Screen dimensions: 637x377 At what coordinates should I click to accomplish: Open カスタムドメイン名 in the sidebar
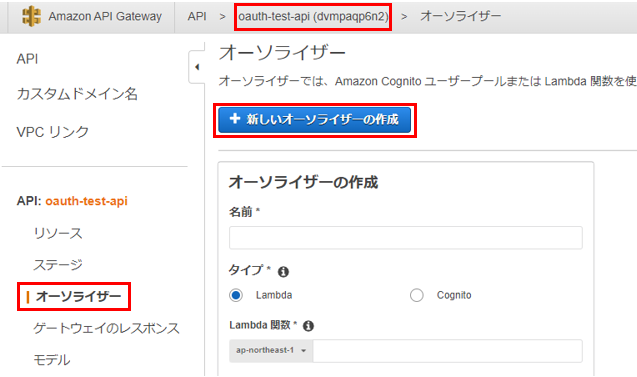pyautogui.click(x=77, y=94)
